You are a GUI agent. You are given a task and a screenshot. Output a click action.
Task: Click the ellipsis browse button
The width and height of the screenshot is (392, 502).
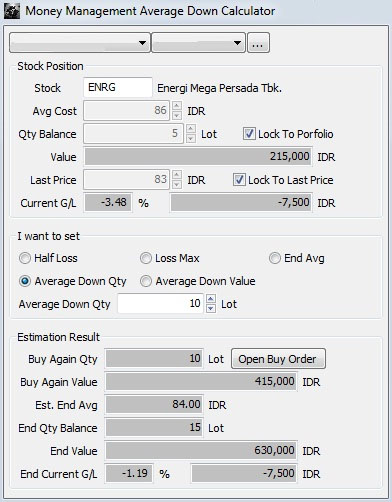(258, 42)
